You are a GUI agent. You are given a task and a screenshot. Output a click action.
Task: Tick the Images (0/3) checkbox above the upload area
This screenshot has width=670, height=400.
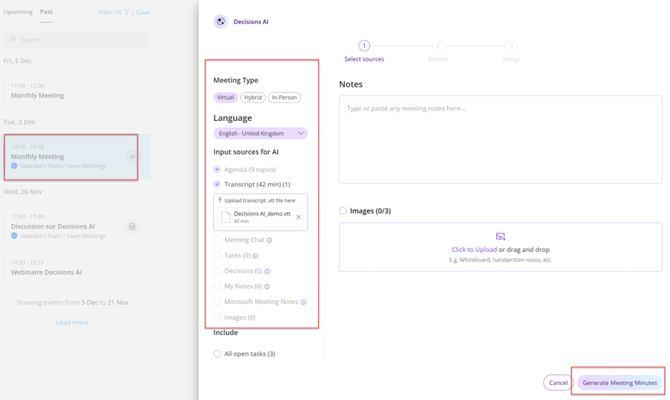pos(343,211)
